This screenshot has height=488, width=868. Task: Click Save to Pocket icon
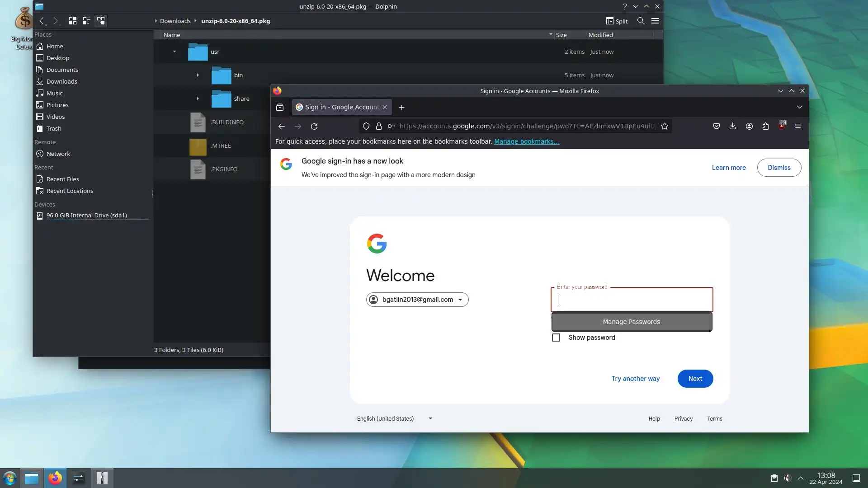click(x=716, y=126)
